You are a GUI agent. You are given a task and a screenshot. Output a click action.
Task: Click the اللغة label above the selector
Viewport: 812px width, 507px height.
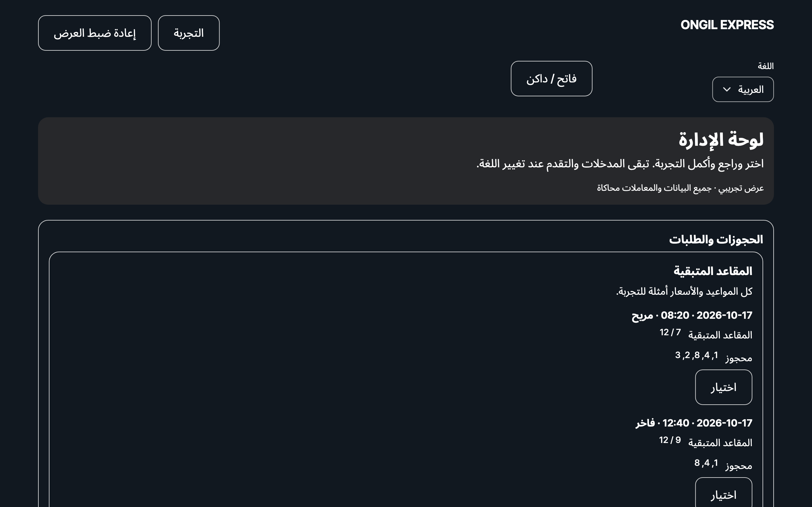coord(765,66)
